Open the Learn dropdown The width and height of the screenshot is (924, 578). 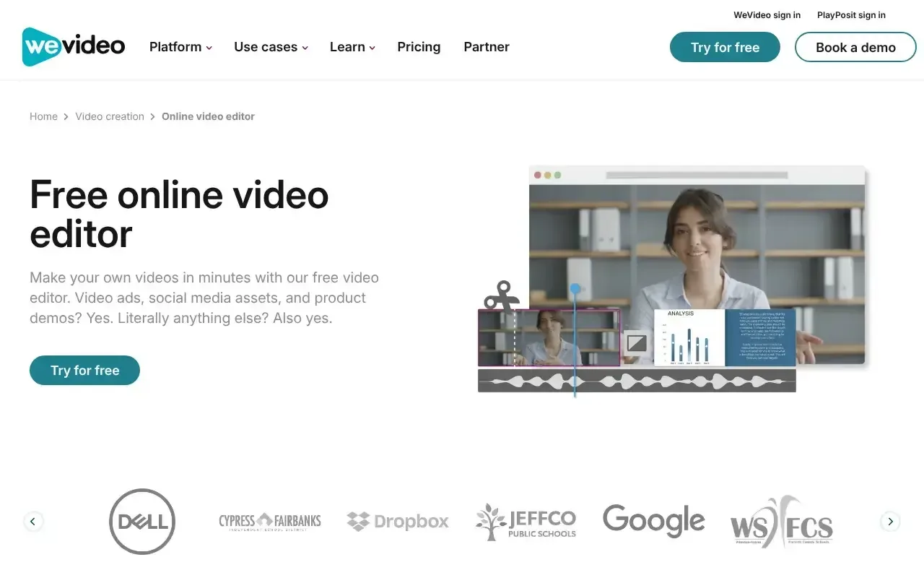pyautogui.click(x=352, y=47)
